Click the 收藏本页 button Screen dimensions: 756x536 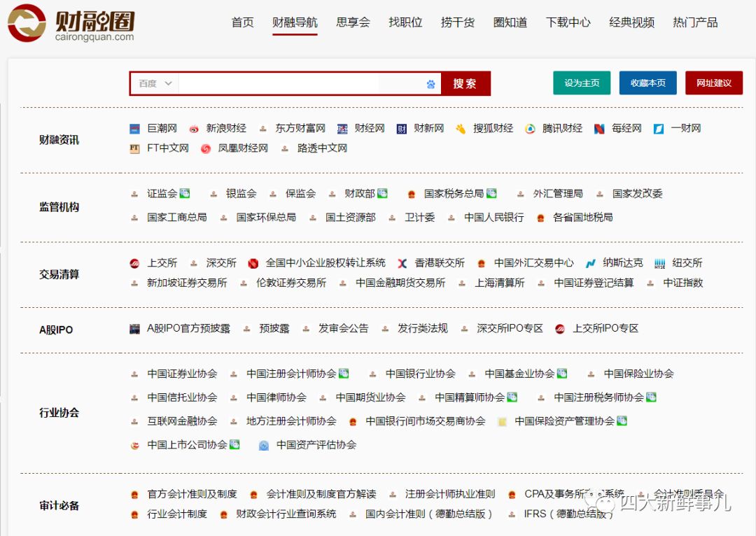[648, 83]
